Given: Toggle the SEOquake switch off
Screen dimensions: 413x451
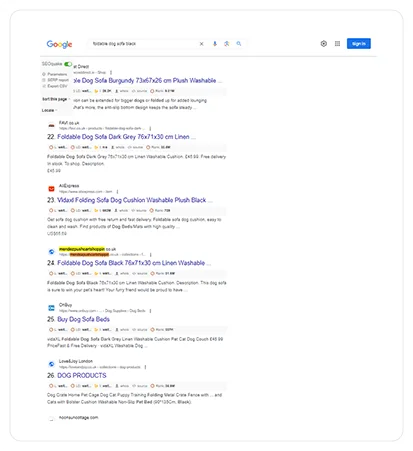Looking at the screenshot, I should (x=68, y=64).
